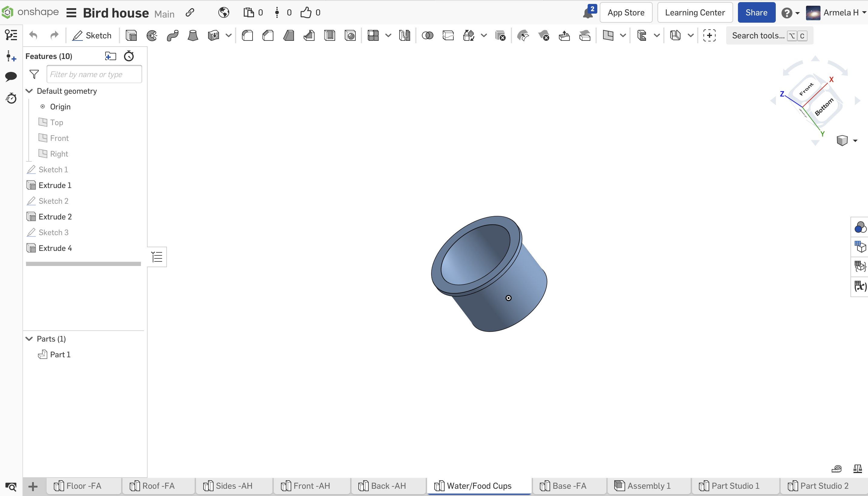Collapse the Default geometry tree node
868x496 pixels.
pyautogui.click(x=29, y=91)
